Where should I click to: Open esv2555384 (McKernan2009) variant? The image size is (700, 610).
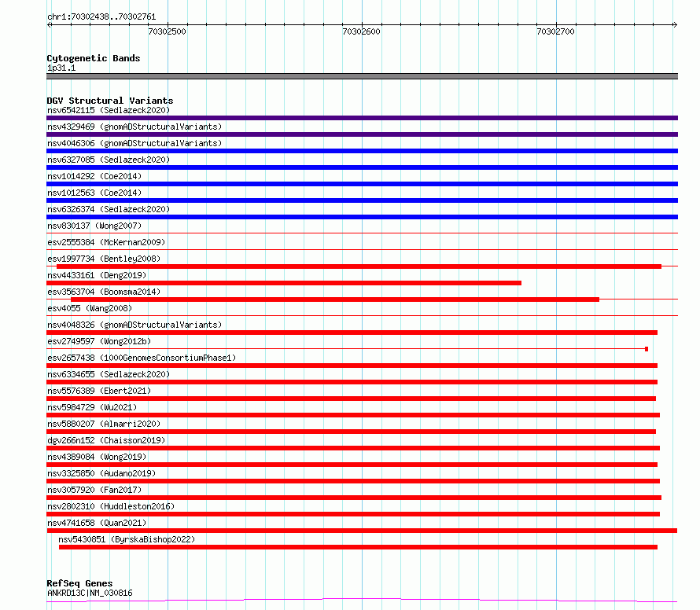[x=106, y=242]
